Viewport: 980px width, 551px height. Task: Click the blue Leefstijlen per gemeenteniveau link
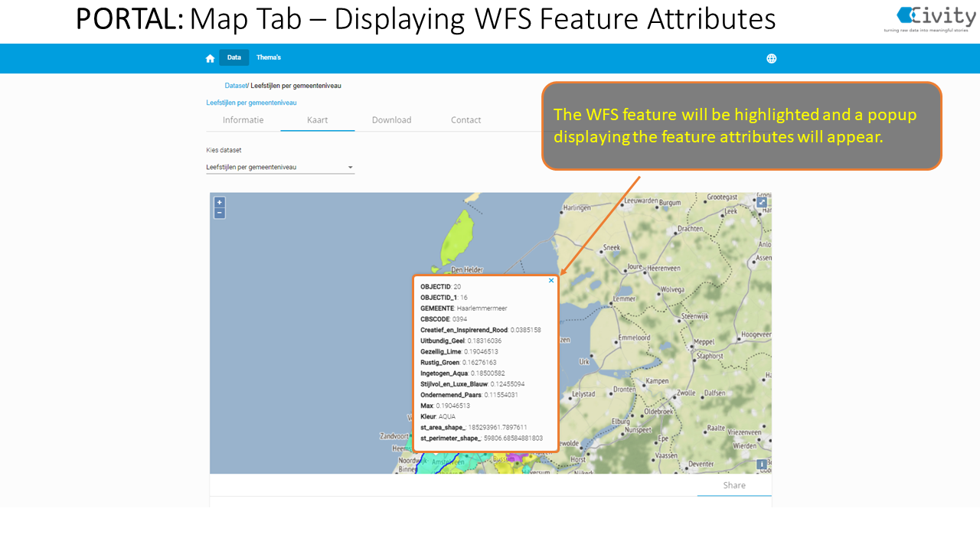click(x=251, y=103)
